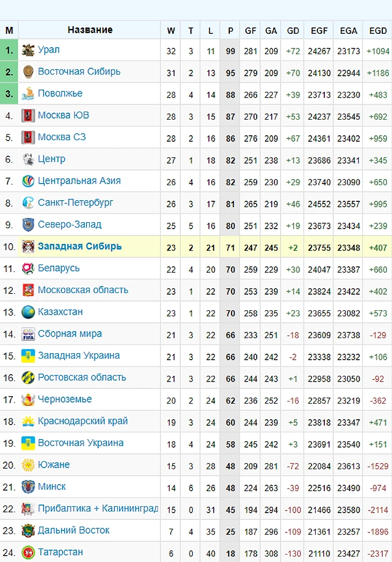Click the Урал team emblem icon
The image size is (392, 562).
(28, 50)
